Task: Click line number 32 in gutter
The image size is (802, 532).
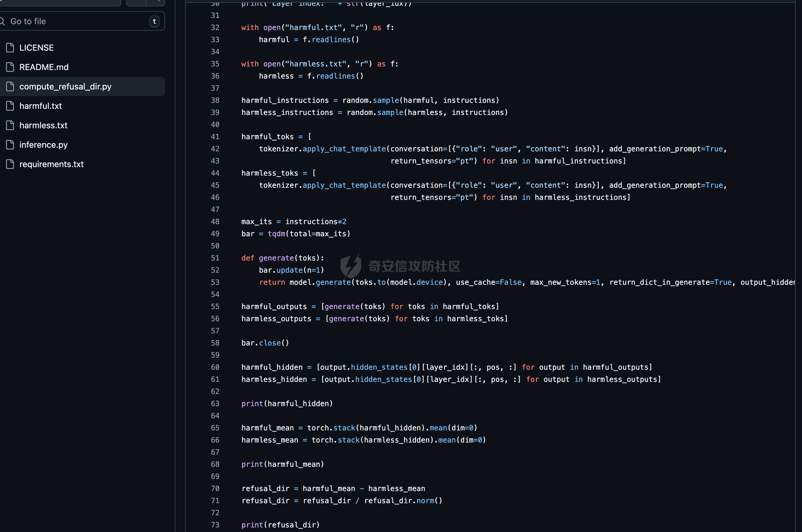Action: [215, 28]
